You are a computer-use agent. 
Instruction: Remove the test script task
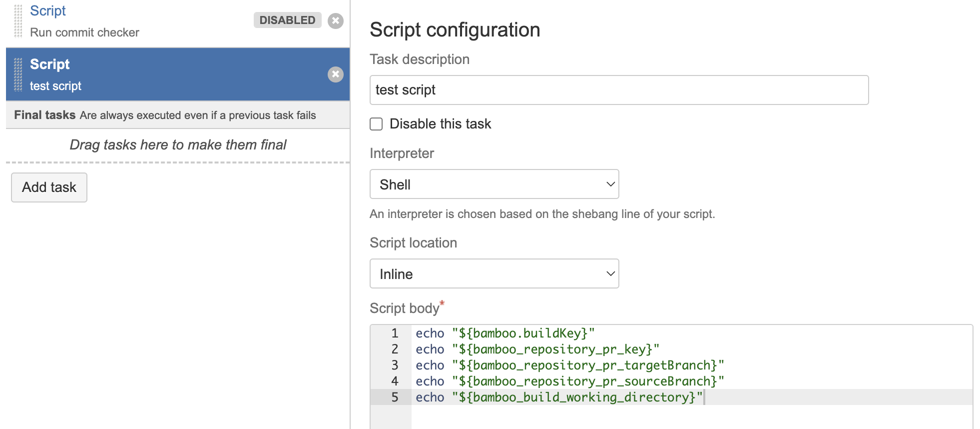tap(336, 74)
